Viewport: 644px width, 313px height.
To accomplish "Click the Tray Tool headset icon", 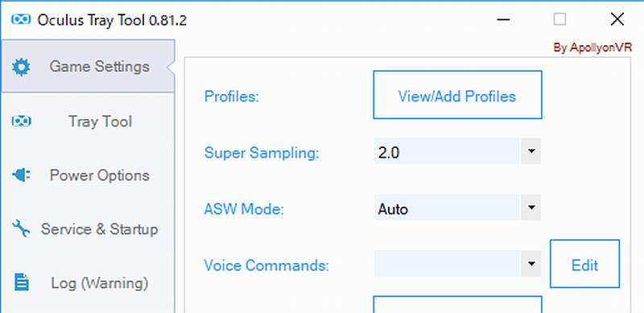I will pyautogui.click(x=21, y=121).
